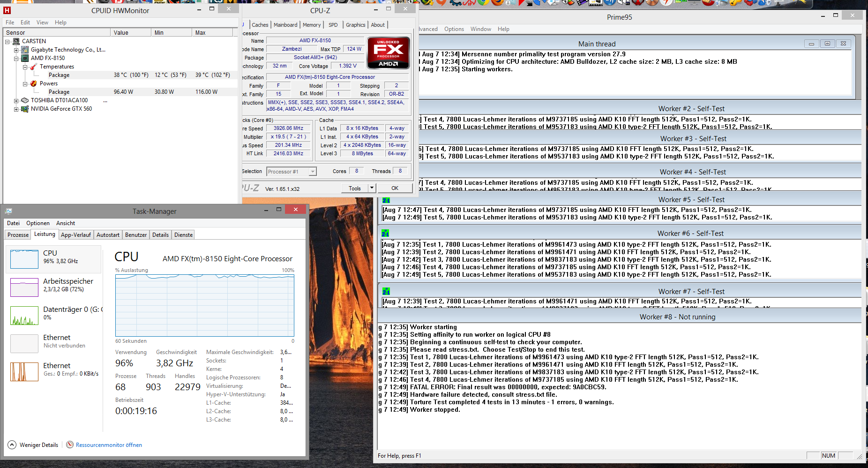
Task: Click the Core Voltage value 1.392 V
Action: coord(348,66)
